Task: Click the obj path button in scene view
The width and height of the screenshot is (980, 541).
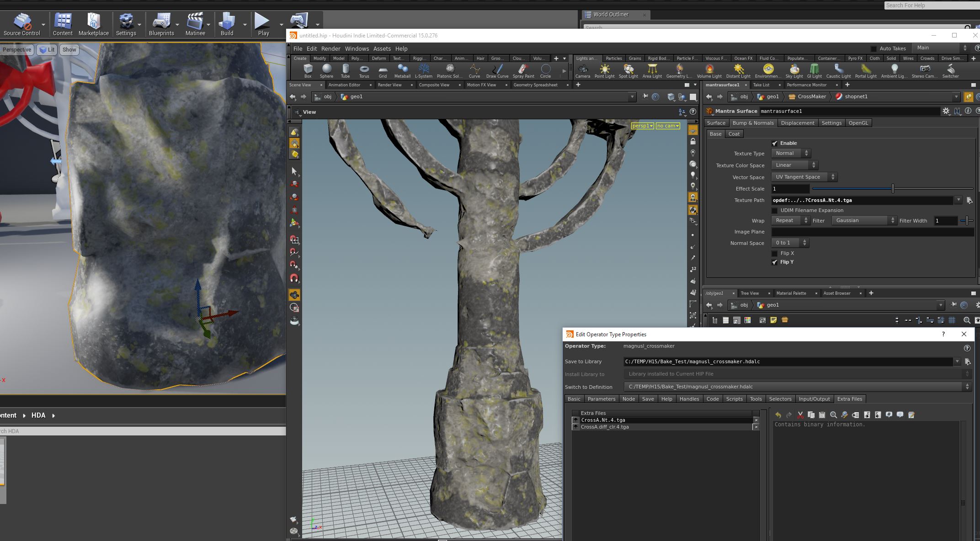Action: point(323,97)
